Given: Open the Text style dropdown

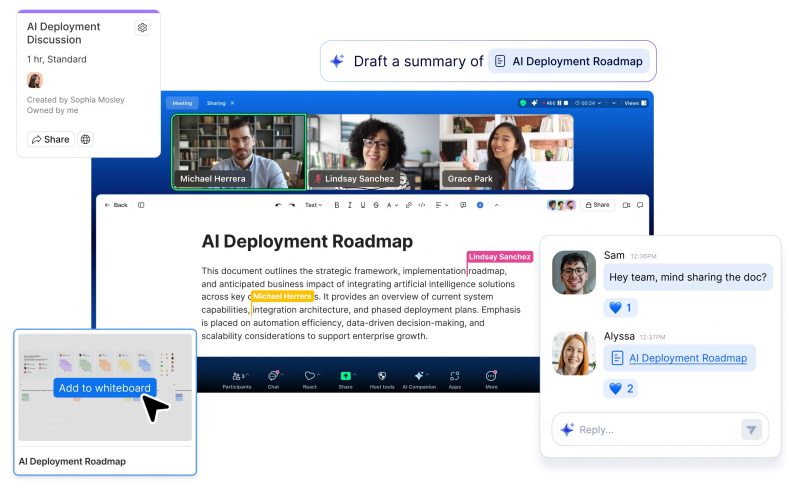Looking at the screenshot, I should [x=313, y=205].
